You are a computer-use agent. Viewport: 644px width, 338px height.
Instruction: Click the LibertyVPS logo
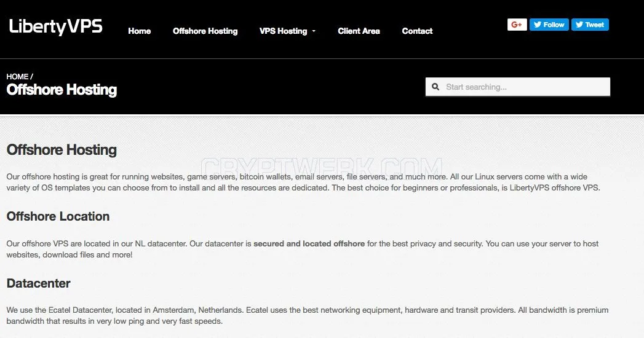[x=56, y=26]
